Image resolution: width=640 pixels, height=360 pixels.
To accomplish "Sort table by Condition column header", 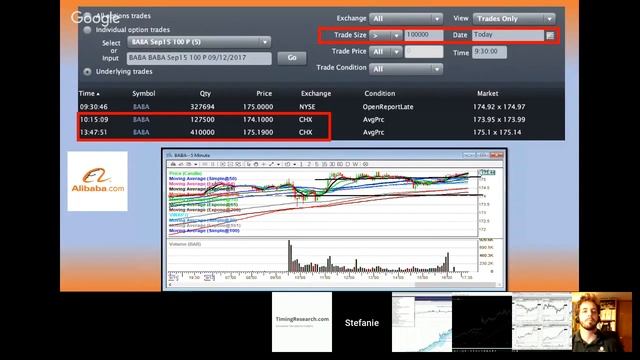I will (x=380, y=93).
